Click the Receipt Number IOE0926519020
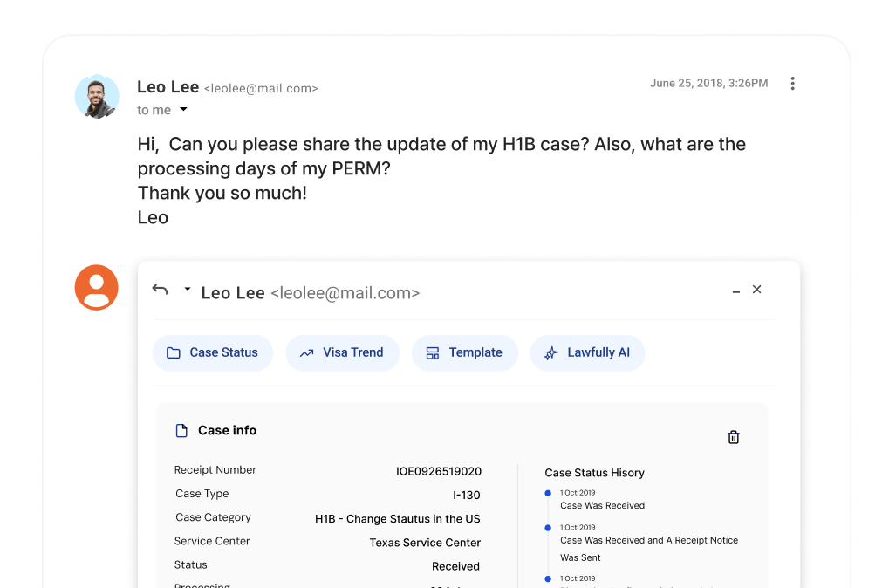889x588 pixels. [437, 471]
